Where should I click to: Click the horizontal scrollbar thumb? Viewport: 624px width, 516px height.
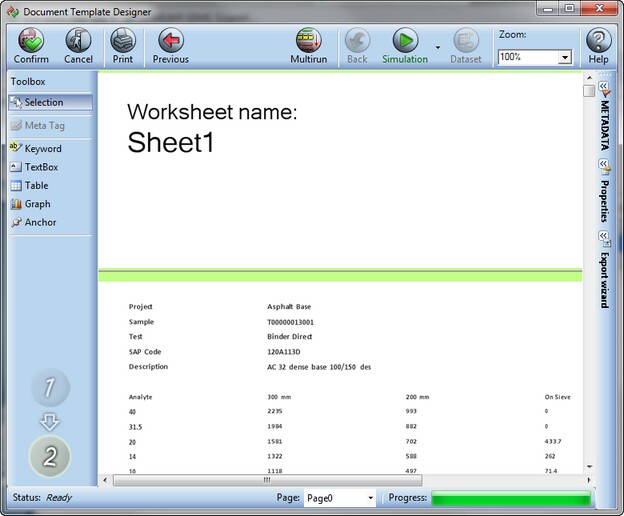point(267,480)
